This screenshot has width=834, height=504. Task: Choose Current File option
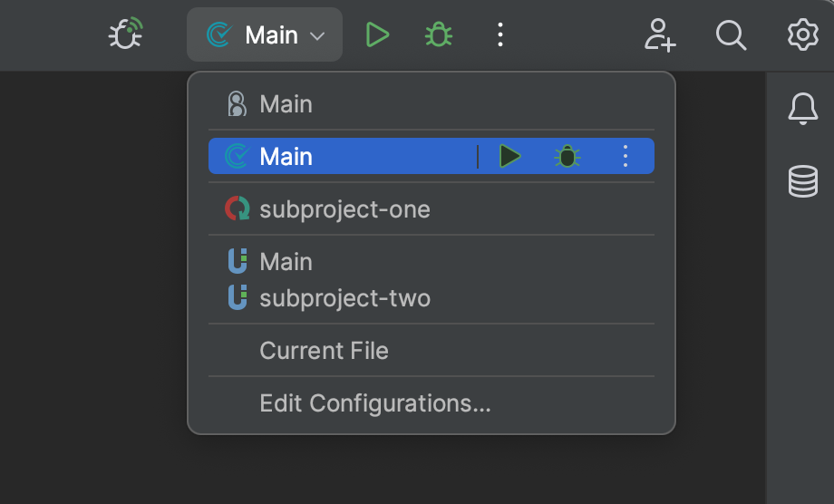(324, 351)
